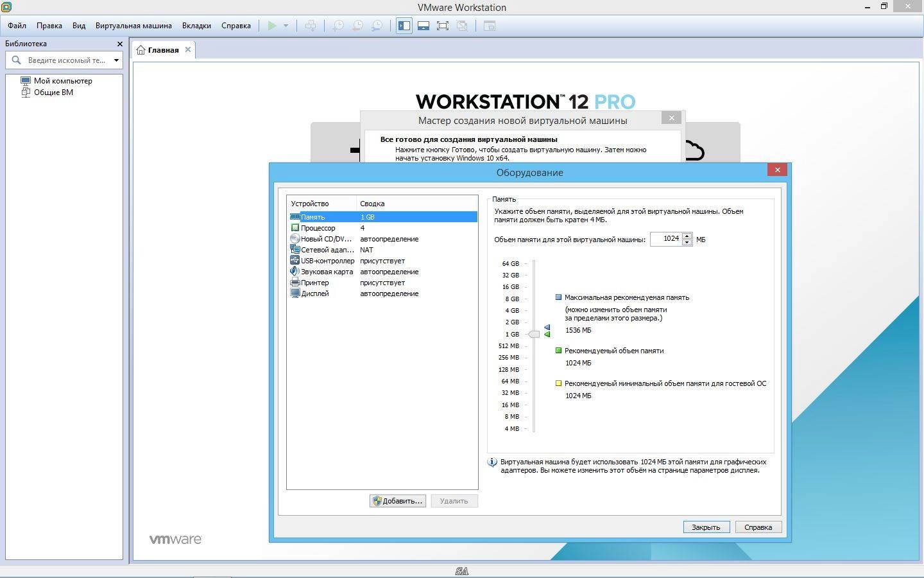924x578 pixels.
Task: Click the Мой компьютер monitor icon
Action: pos(26,81)
